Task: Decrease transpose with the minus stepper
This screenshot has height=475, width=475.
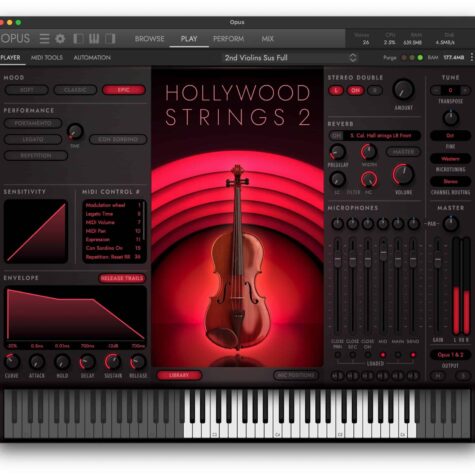Action: (x=436, y=90)
